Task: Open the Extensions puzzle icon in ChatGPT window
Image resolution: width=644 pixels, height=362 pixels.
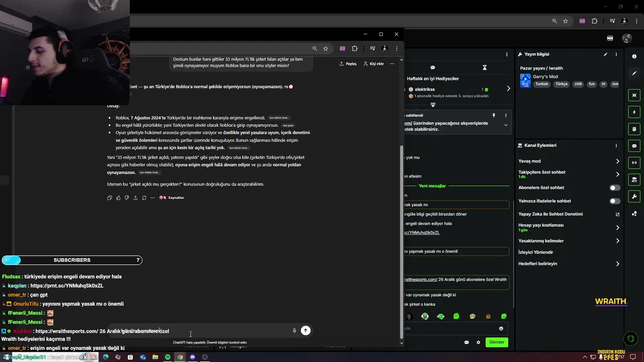Action: point(355,48)
